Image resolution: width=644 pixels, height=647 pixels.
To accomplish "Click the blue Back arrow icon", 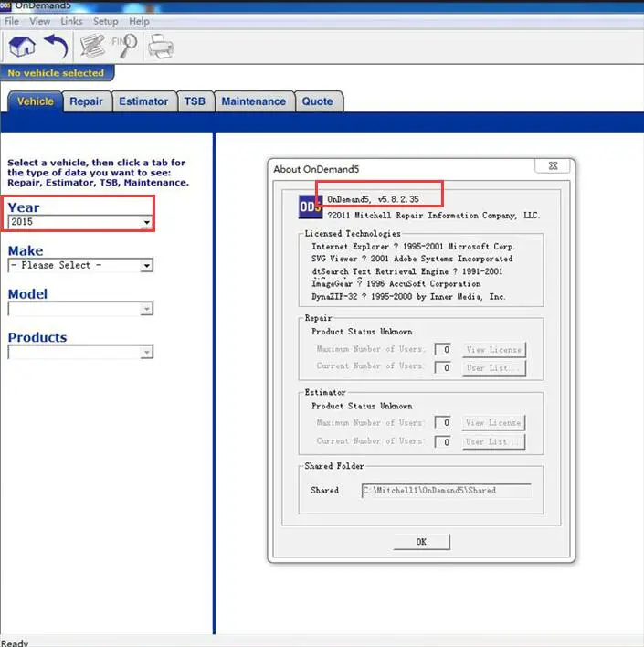I will (x=57, y=47).
